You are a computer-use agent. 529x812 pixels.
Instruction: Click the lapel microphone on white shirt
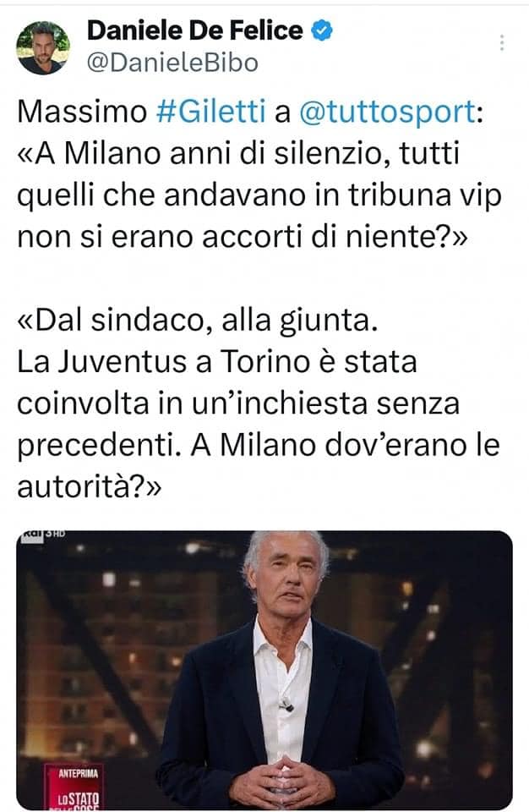(286, 705)
